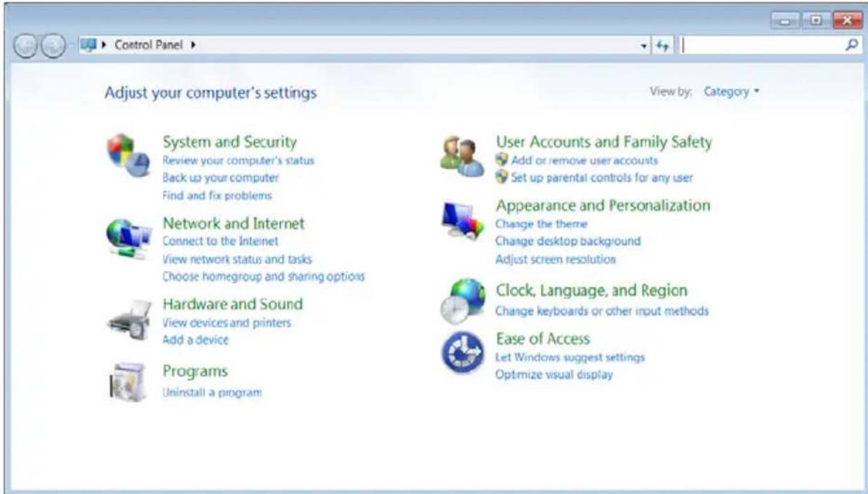Click Add or remove user accounts
Image resolution: width=868 pixels, height=494 pixels.
[585, 160]
